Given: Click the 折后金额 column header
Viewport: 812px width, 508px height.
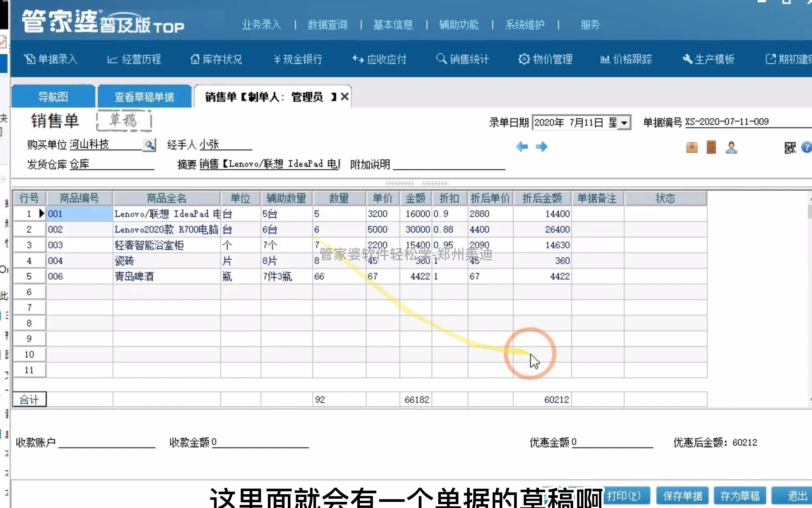Looking at the screenshot, I should (542, 198).
